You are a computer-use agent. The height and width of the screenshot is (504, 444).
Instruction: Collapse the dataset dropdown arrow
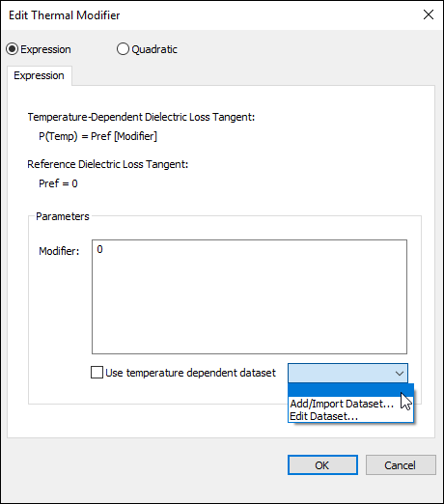[400, 374]
